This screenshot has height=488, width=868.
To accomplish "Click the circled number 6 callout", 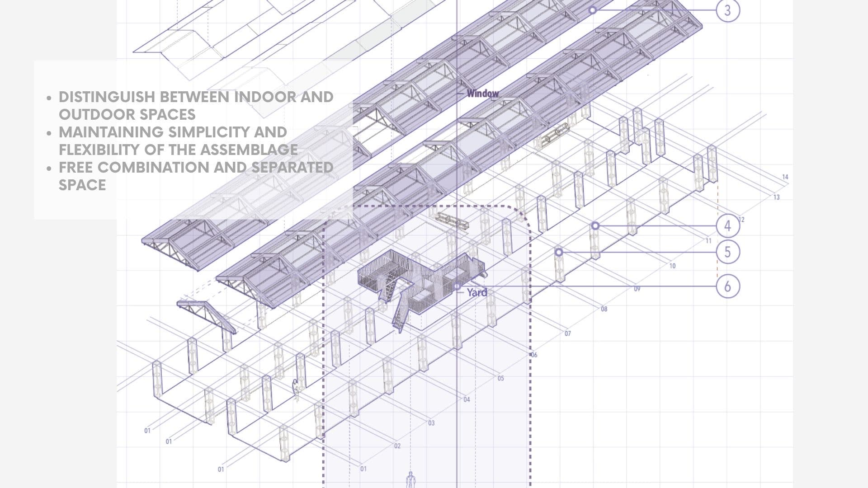I will click(x=728, y=286).
